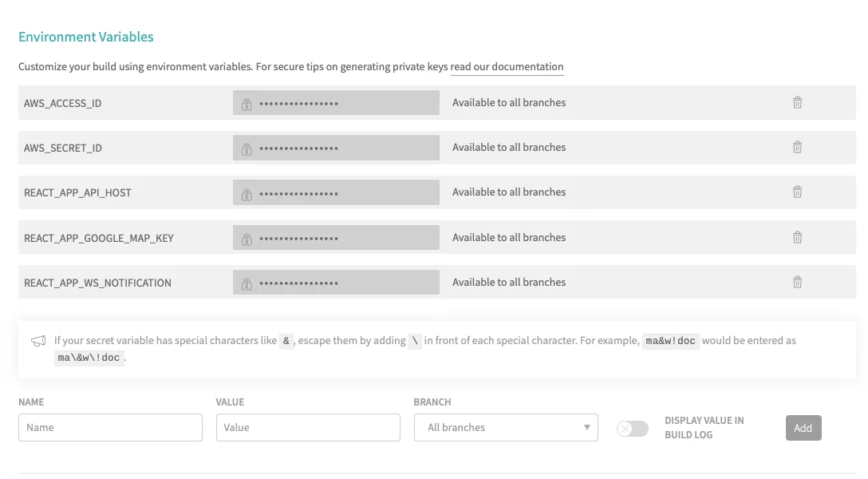Delete the AWS_ACCESS_ID variable

797,102
